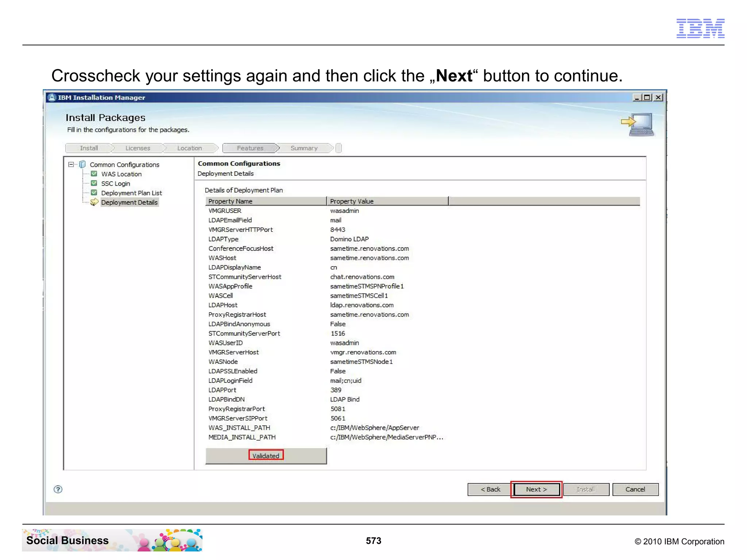The height and width of the screenshot is (560, 747).
Task: Click the Deployment Plan List green checkmark
Action: tap(94, 192)
